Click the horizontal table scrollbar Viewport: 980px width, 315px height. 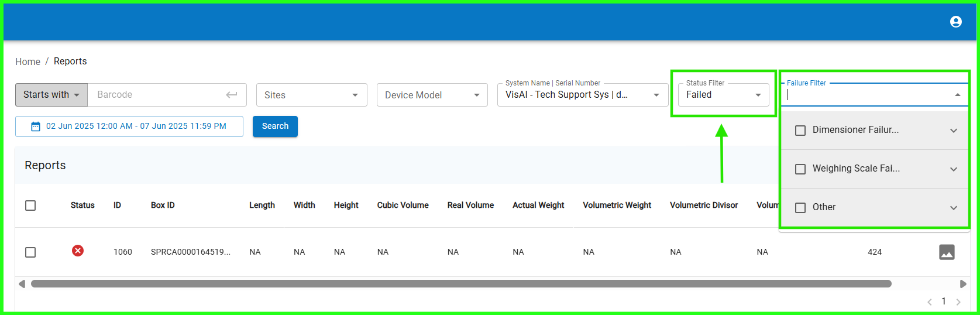point(461,284)
